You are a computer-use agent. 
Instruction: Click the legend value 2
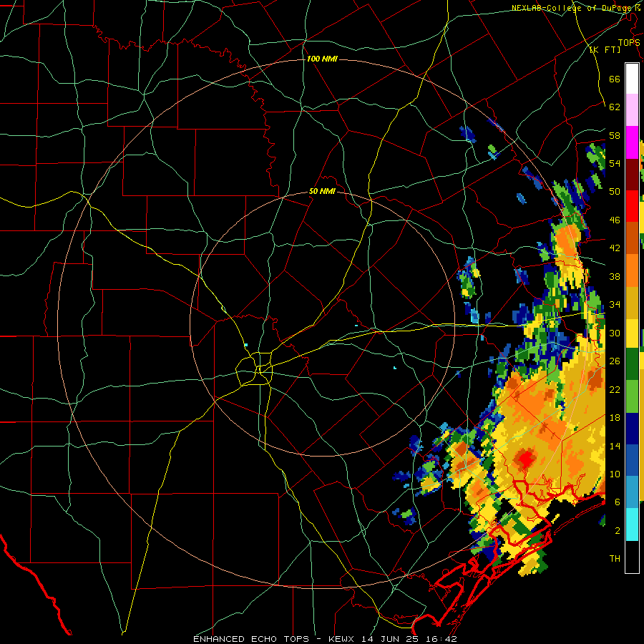618,531
